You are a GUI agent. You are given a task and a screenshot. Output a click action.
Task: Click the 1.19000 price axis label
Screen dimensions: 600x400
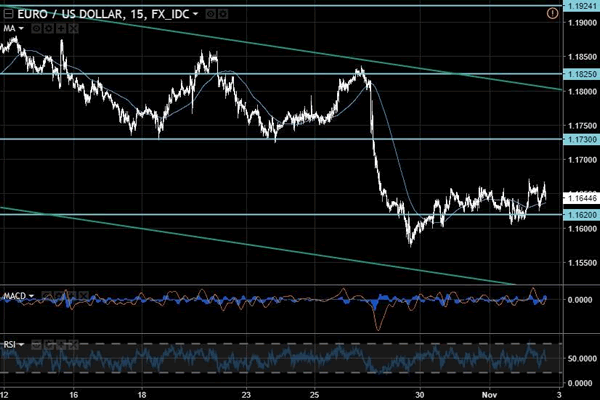coord(582,23)
